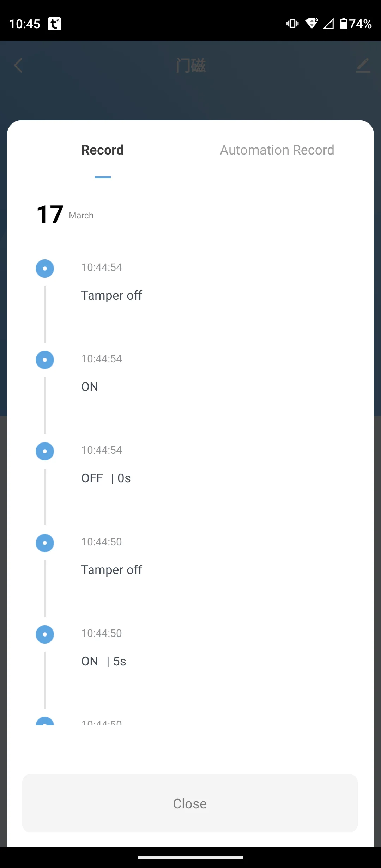Viewport: 381px width, 868px height.
Task: Tap the back arrow icon
Action: [x=18, y=66]
